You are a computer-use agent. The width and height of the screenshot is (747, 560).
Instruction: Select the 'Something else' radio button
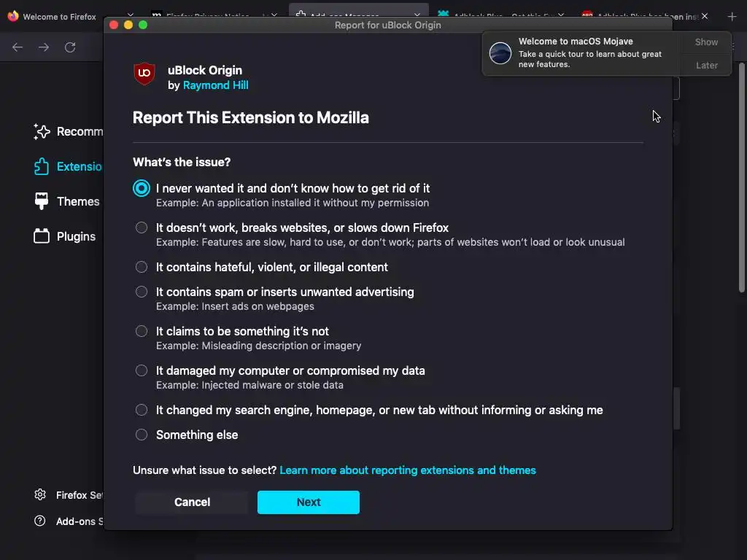141,435
